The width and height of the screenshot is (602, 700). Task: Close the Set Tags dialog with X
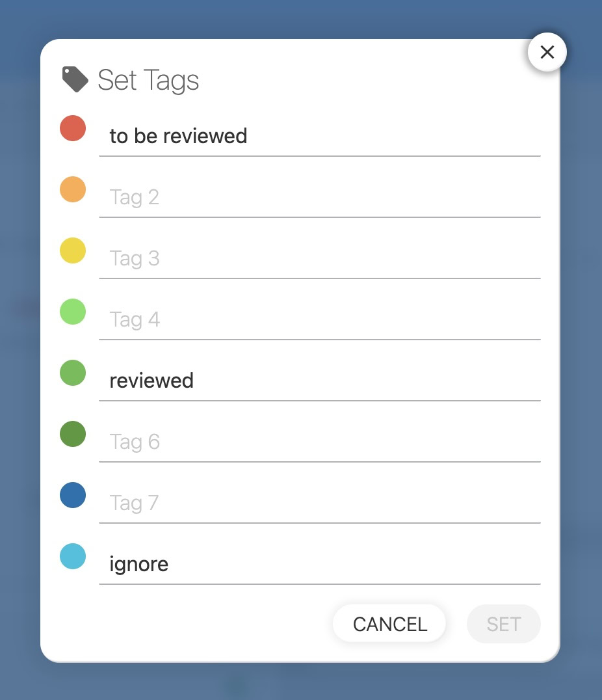click(547, 52)
